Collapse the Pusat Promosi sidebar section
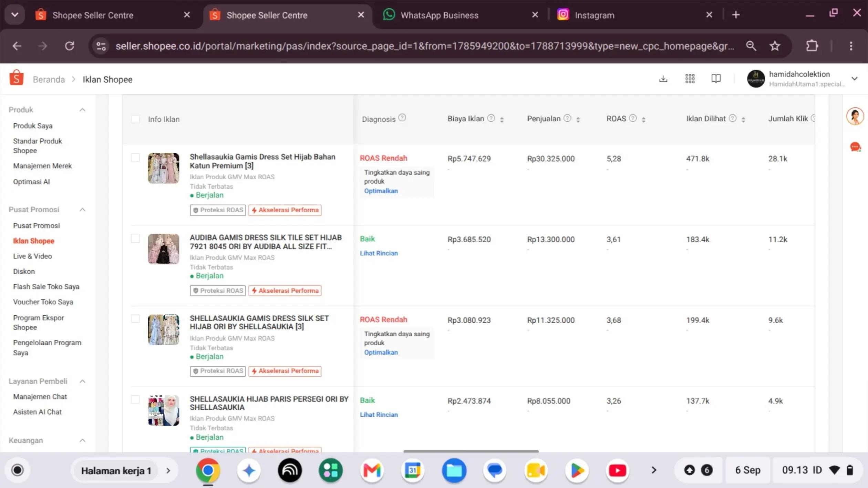The height and width of the screenshot is (488, 868). click(82, 210)
